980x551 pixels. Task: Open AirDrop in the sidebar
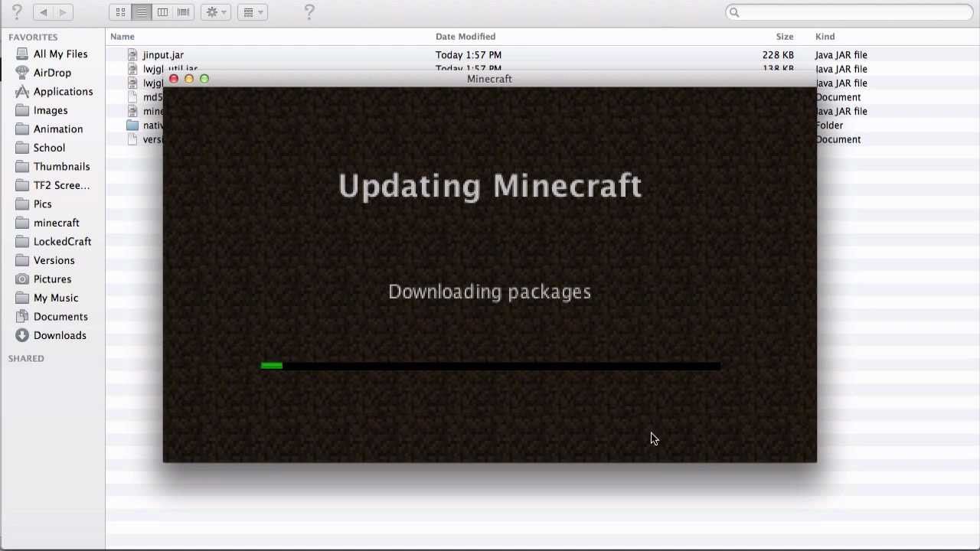tap(52, 73)
